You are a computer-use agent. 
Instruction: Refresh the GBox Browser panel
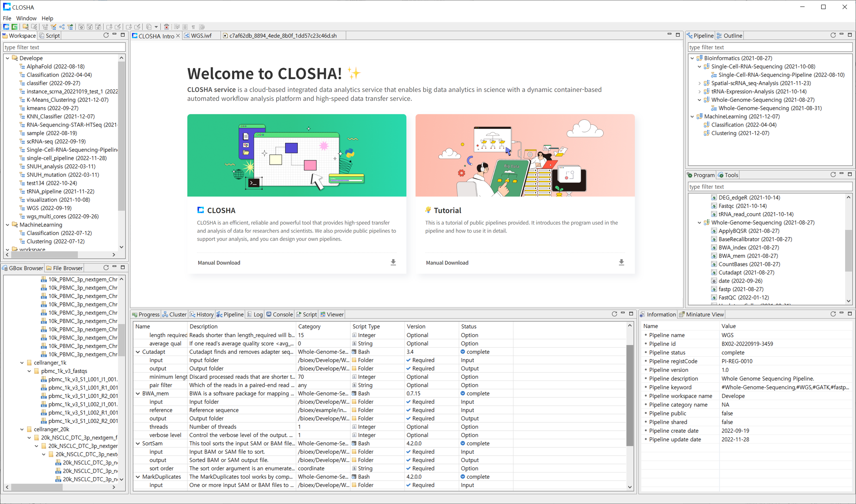pos(106,267)
